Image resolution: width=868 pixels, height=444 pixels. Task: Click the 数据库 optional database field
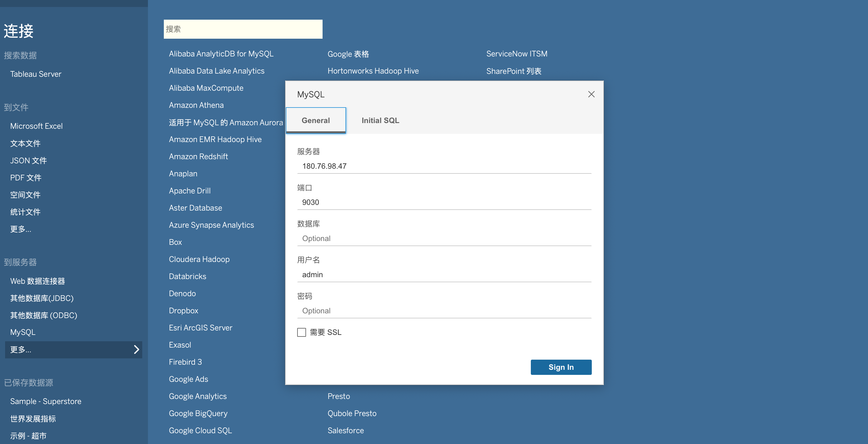[444, 238]
